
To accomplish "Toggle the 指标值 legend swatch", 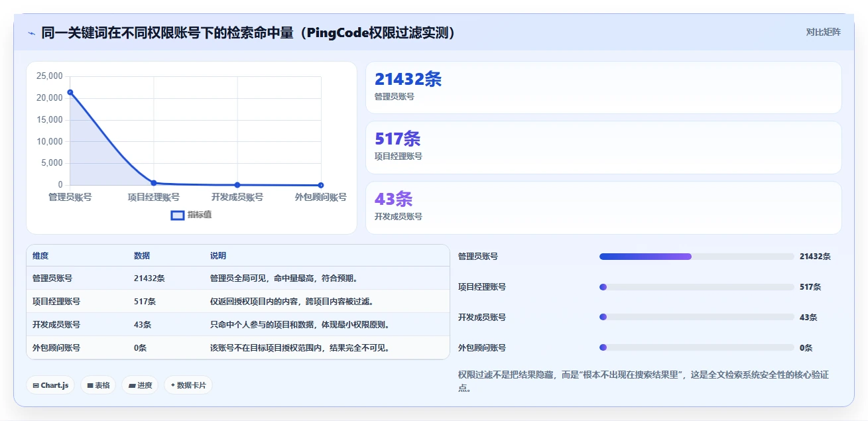I will pyautogui.click(x=178, y=215).
